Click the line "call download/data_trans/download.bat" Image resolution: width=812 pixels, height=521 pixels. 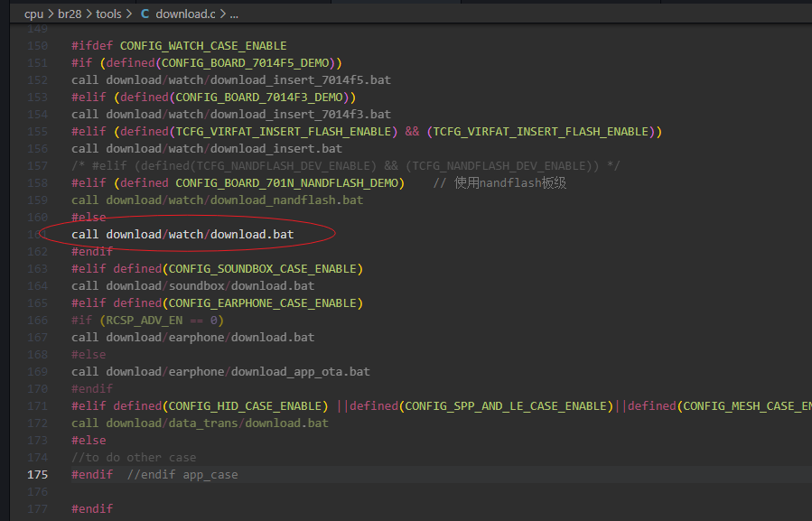click(200, 423)
